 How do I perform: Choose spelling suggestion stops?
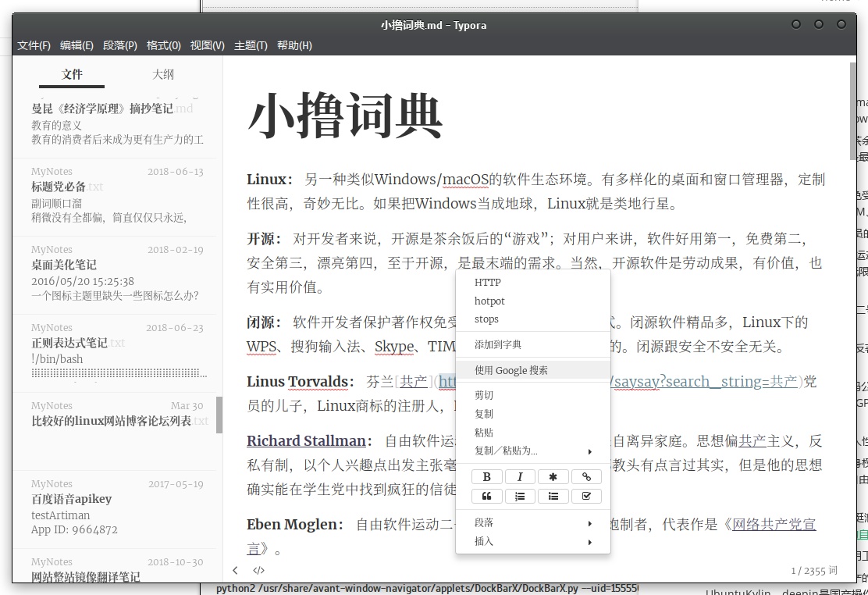pyautogui.click(x=532, y=319)
